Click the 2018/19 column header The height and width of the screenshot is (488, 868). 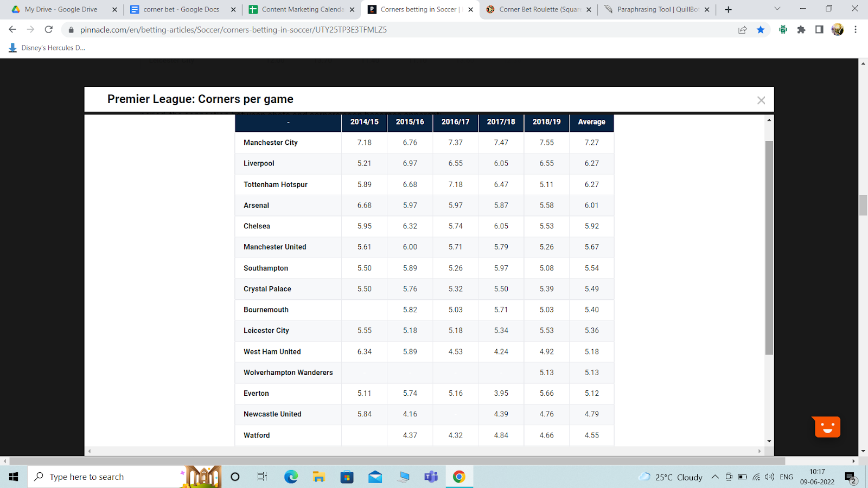point(546,122)
